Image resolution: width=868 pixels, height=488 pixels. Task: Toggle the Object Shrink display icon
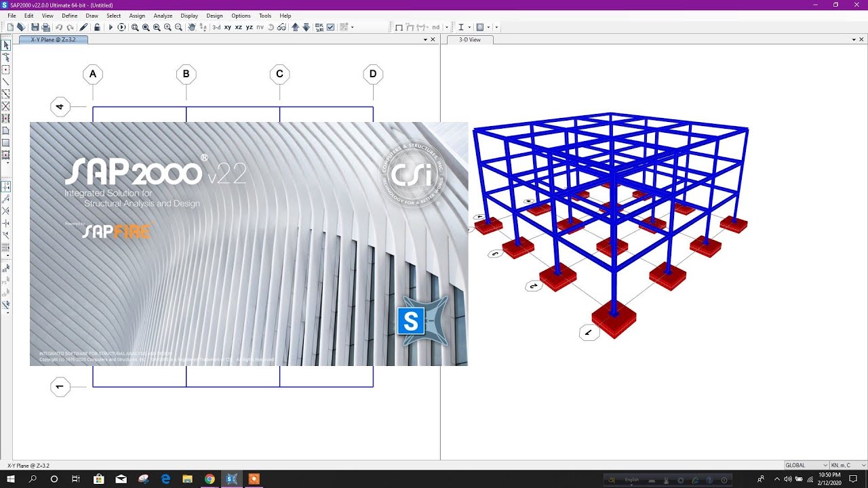(319, 27)
